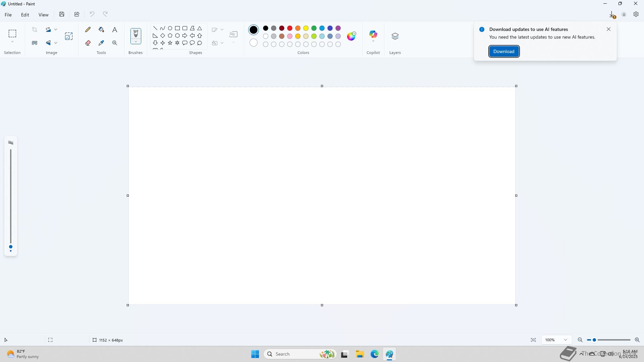
Task: Select the Color 1 black circle
Action: 254,30
